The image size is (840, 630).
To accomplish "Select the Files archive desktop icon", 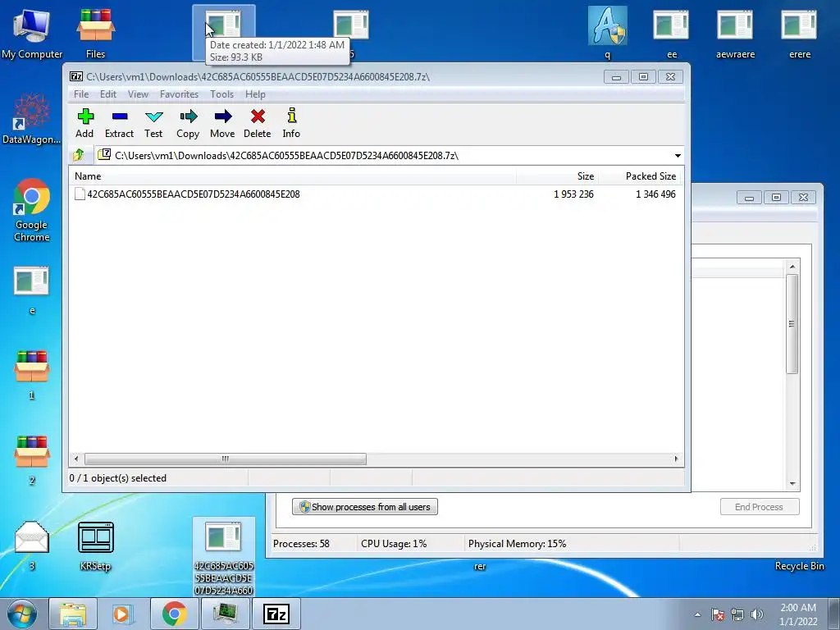I will 95,33.
